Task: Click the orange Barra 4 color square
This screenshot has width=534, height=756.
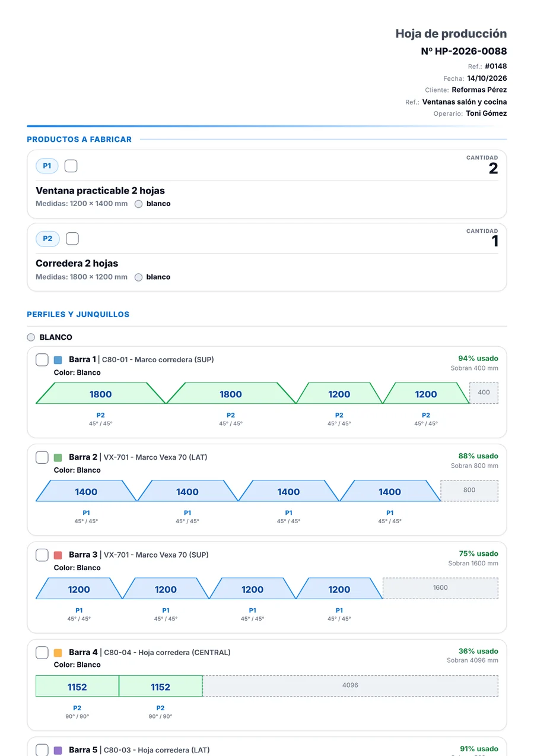Action: pos(58,653)
